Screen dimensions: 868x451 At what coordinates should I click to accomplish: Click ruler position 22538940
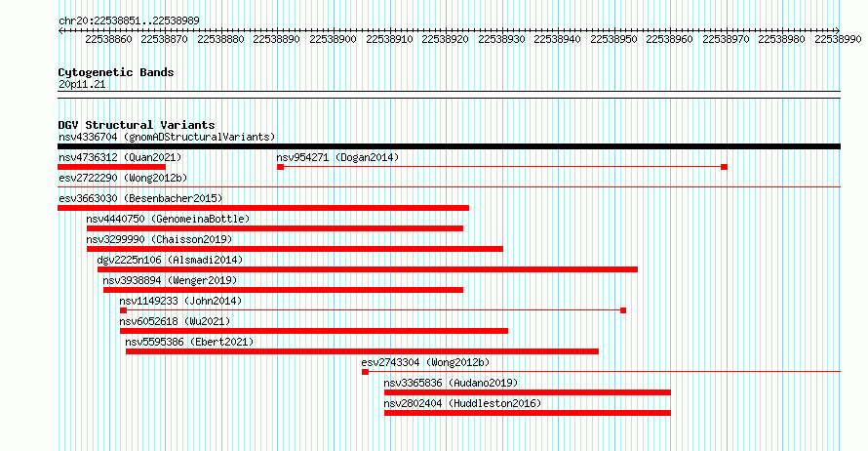tap(558, 39)
